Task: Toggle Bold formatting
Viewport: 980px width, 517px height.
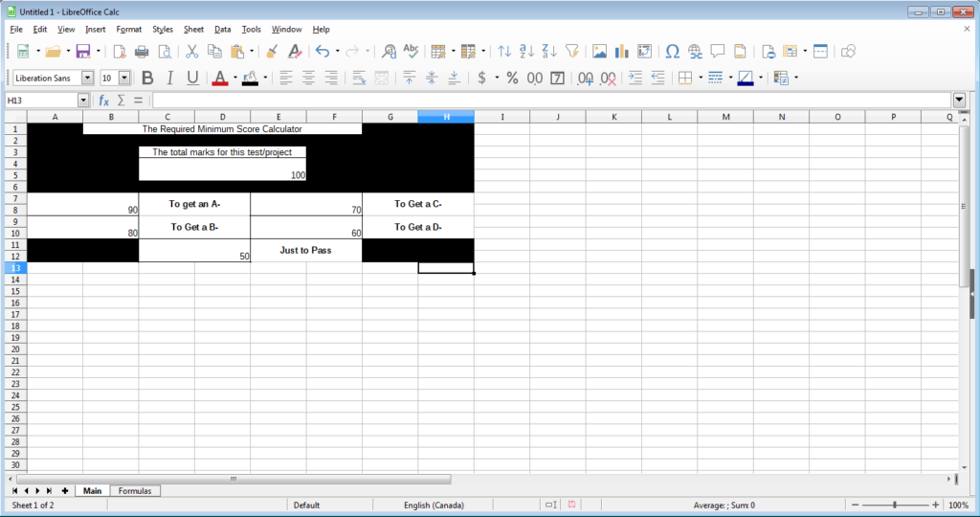Action: coord(147,78)
